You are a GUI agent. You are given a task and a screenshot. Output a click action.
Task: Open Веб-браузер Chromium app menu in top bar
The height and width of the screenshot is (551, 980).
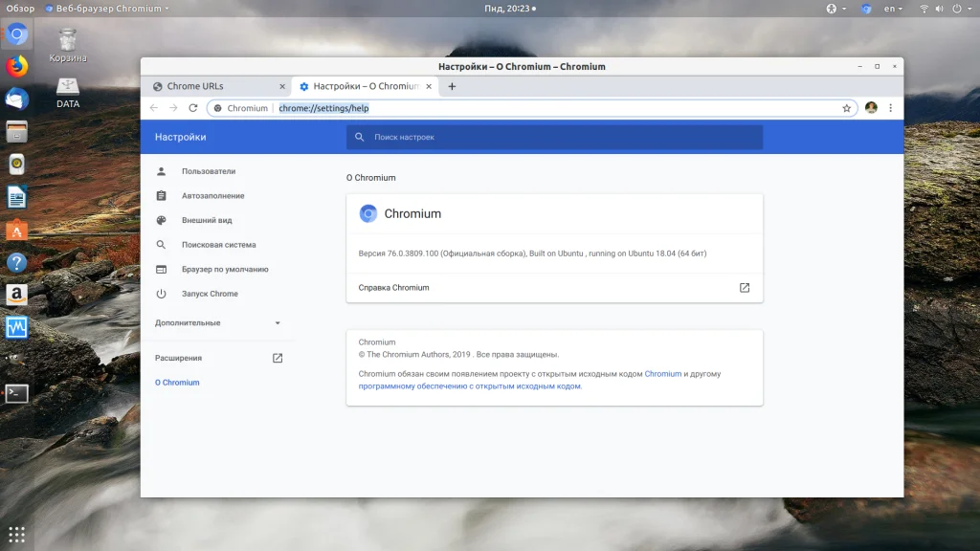pyautogui.click(x=107, y=8)
